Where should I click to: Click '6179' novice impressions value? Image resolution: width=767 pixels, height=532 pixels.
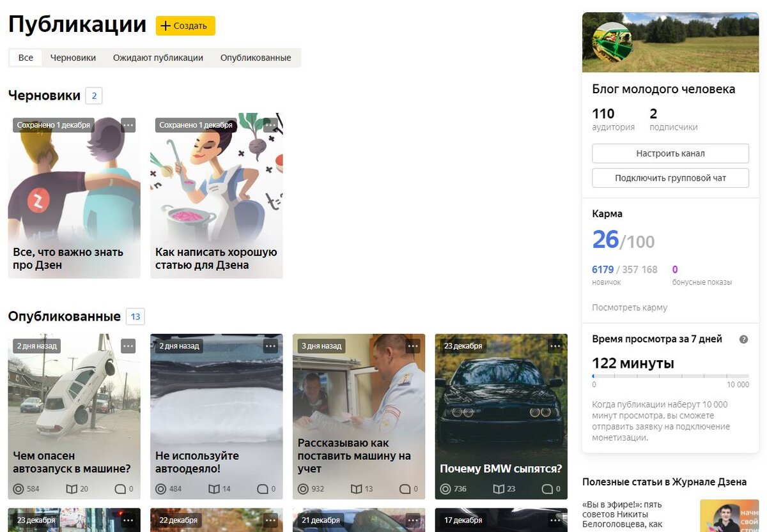click(603, 270)
